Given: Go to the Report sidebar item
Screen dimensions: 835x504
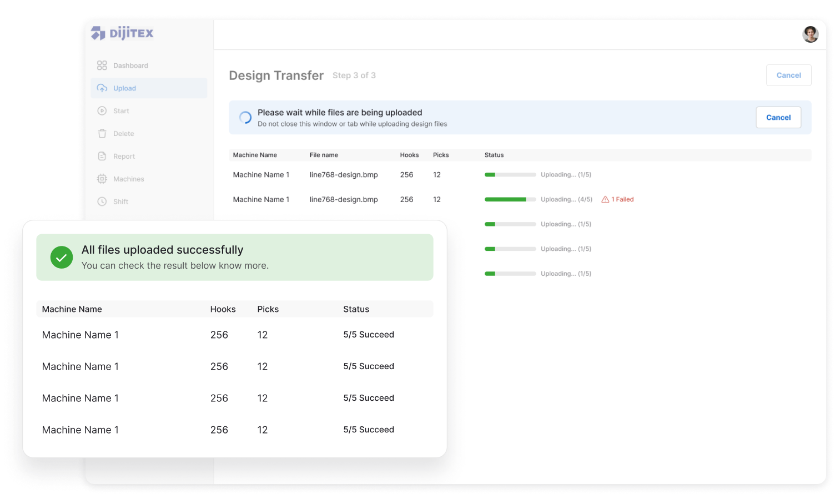Looking at the screenshot, I should click(x=124, y=157).
